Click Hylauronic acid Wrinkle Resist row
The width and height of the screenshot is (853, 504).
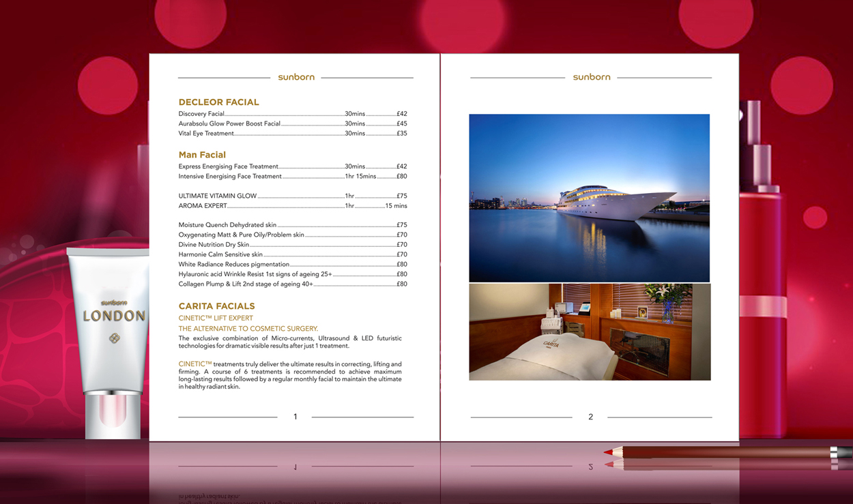pyautogui.click(x=293, y=274)
